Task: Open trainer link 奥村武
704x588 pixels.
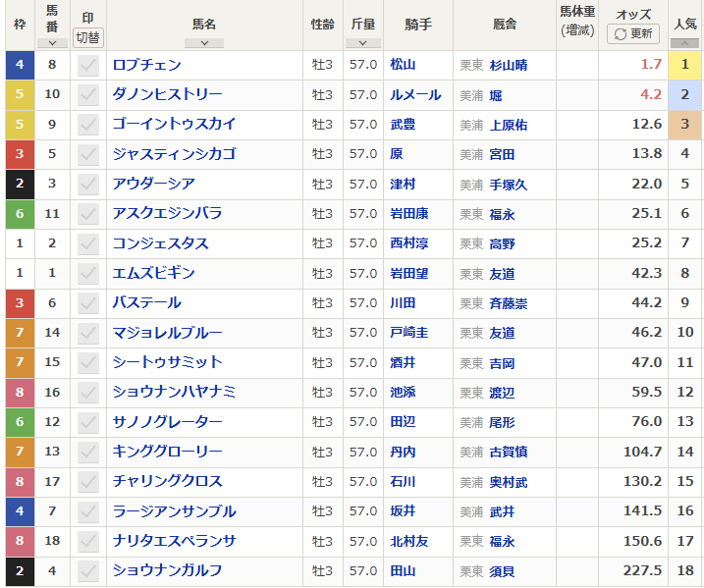Action: click(509, 483)
